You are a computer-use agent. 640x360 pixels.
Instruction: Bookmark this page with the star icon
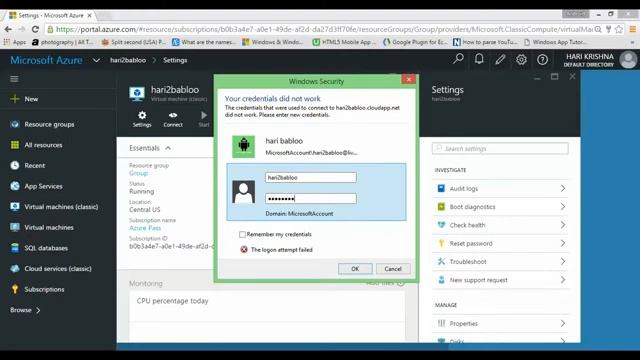[x=619, y=29]
